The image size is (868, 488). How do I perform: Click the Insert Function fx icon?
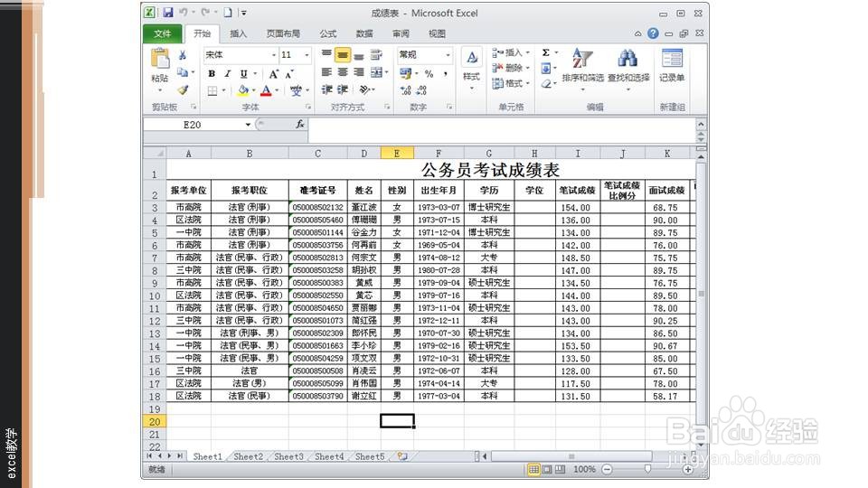[x=299, y=125]
